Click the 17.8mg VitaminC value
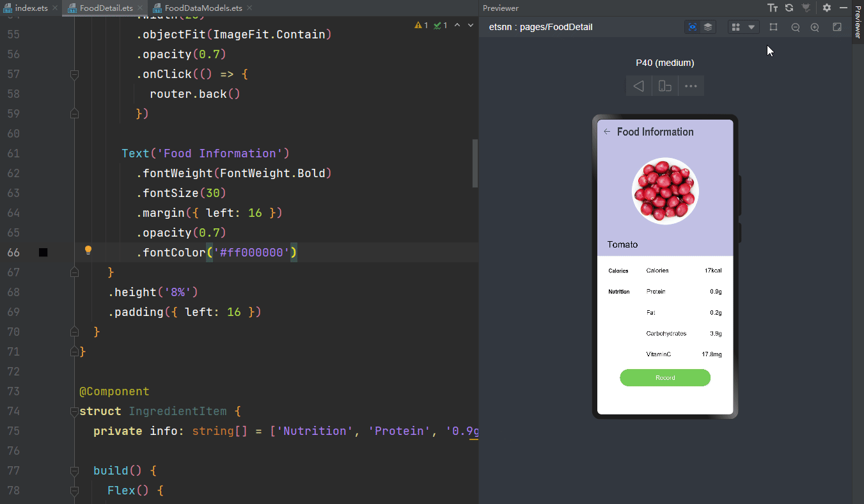The width and height of the screenshot is (864, 504). (x=712, y=354)
